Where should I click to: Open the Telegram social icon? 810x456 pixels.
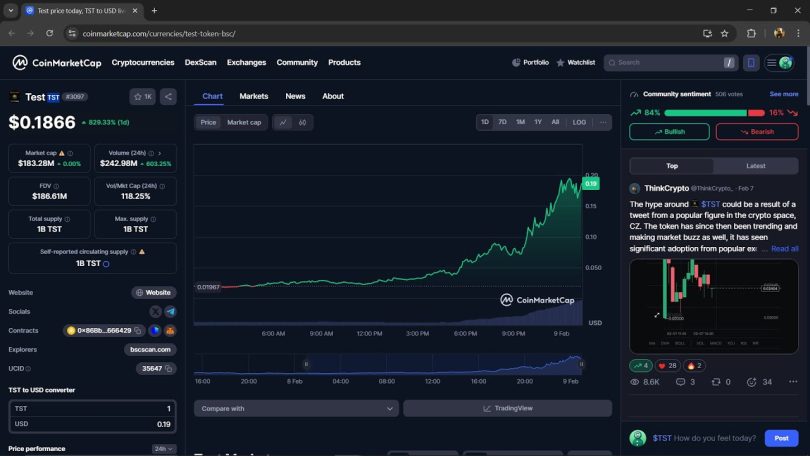[x=170, y=311]
